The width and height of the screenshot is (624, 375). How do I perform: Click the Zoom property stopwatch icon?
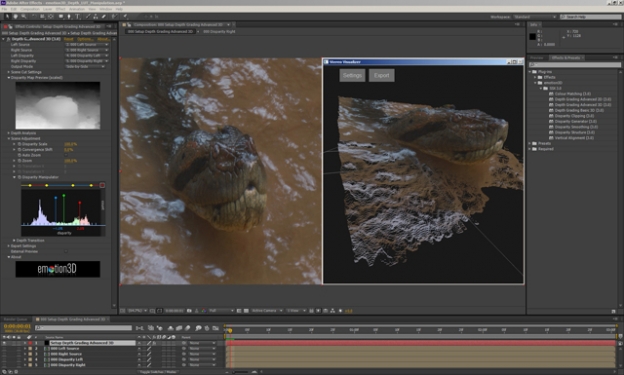tap(19, 161)
